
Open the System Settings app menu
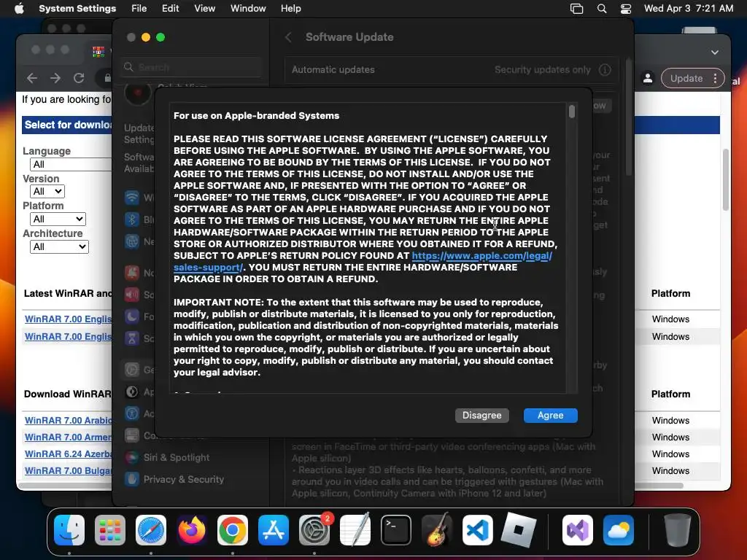click(77, 9)
